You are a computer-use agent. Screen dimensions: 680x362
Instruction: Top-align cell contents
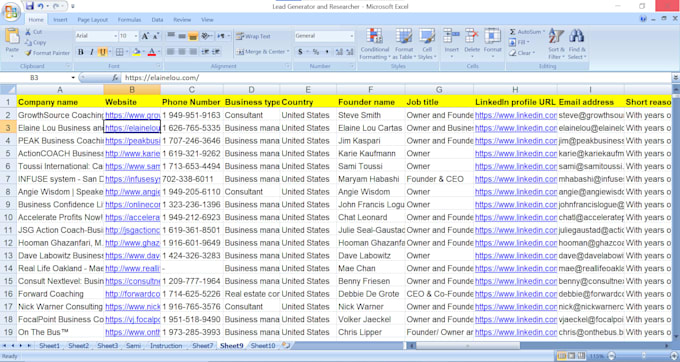(171, 36)
